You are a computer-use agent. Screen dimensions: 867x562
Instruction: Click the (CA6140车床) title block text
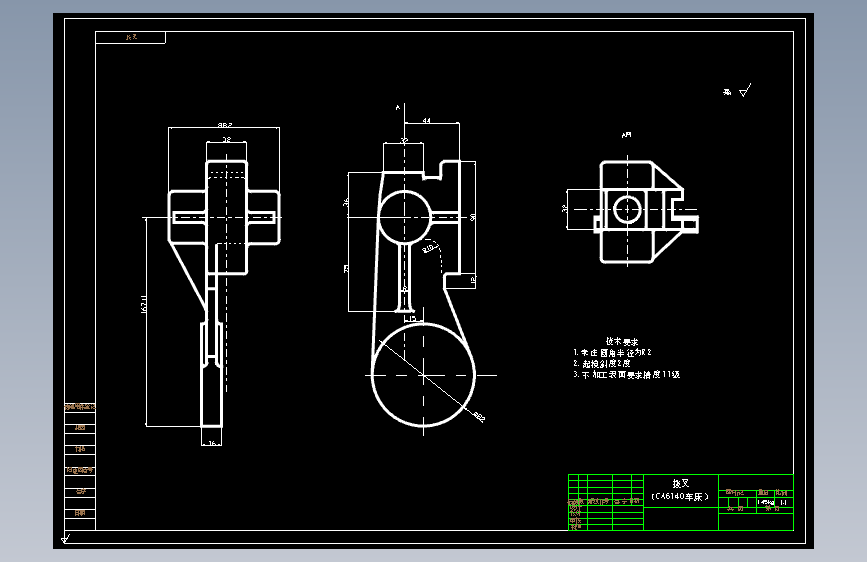[680, 496]
